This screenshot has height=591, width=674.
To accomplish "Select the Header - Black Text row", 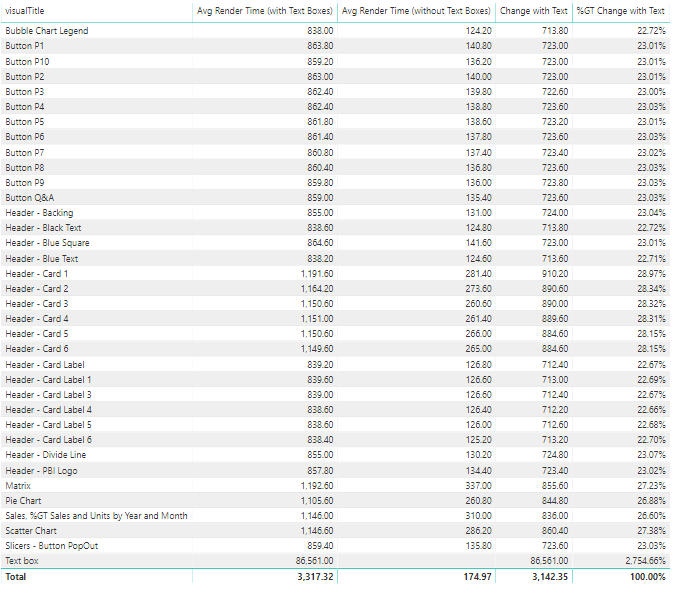I will tap(335, 228).
